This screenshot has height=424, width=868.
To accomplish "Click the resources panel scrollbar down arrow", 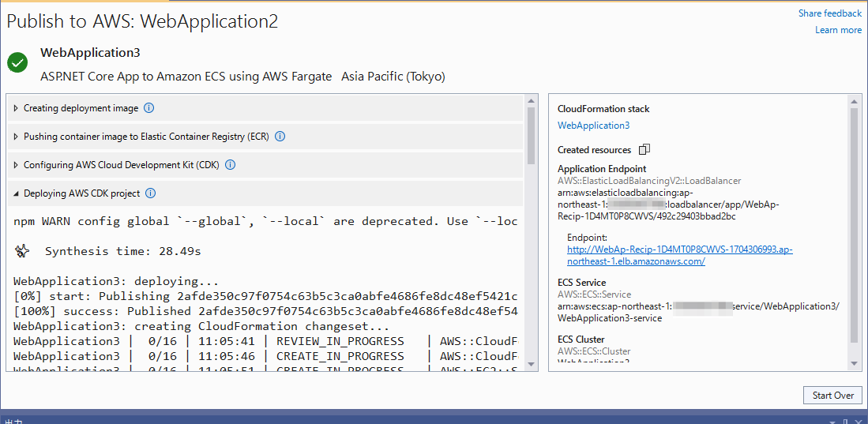I will tap(855, 364).
